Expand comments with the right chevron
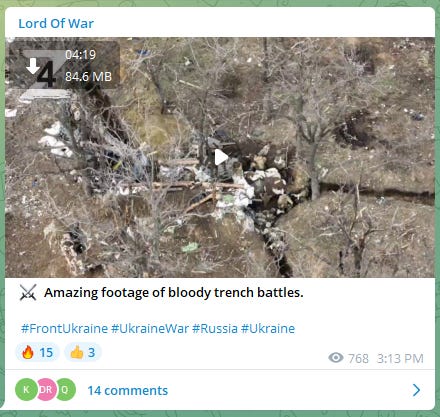The height and width of the screenshot is (417, 440). coord(417,390)
